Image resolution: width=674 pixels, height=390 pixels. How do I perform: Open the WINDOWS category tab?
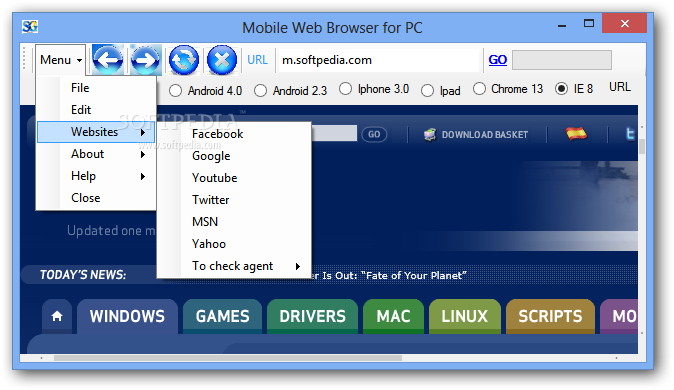127,316
